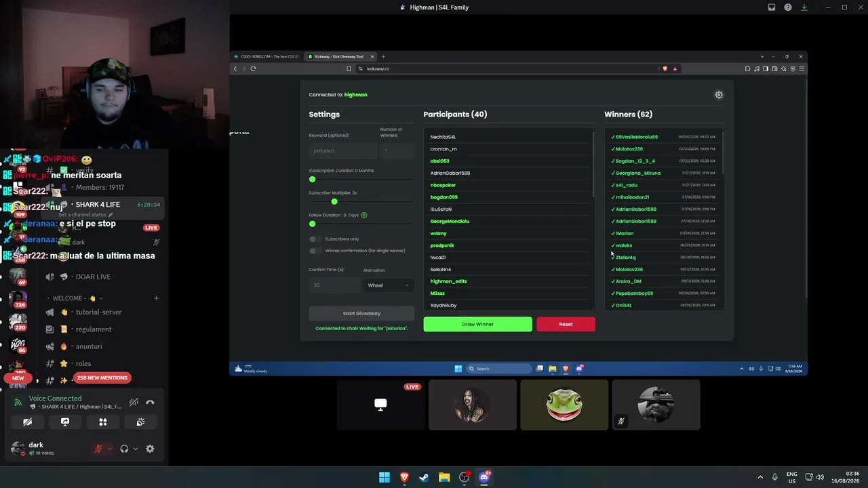Select winner Pepebamboy69
The image size is (868, 488).
(634, 293)
